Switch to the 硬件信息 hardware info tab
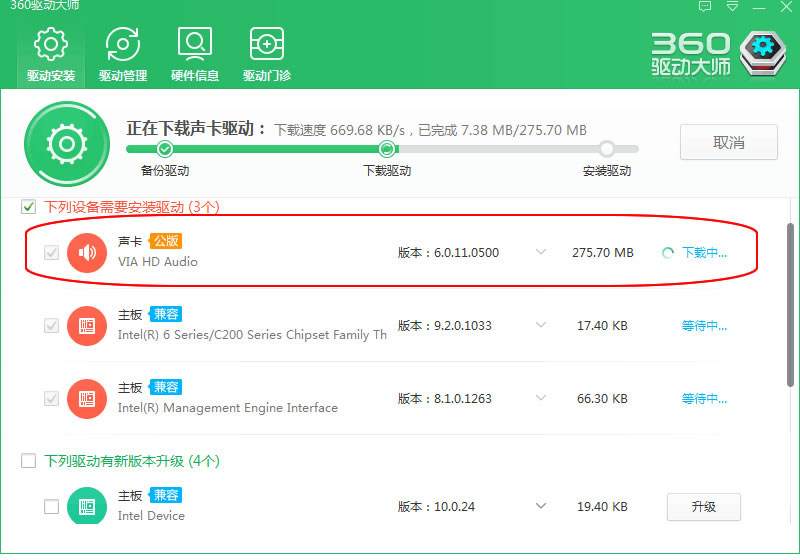Viewport: 800px width, 560px height. coord(194,55)
